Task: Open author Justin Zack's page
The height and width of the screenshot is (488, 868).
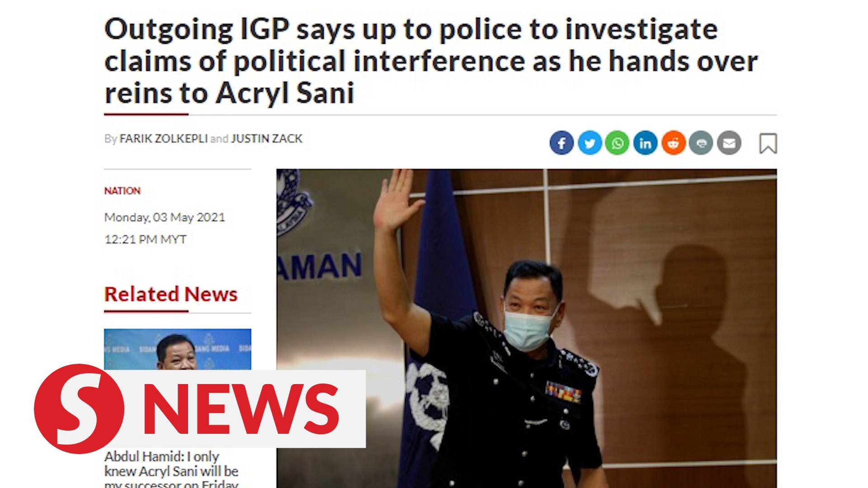Action: point(267,139)
